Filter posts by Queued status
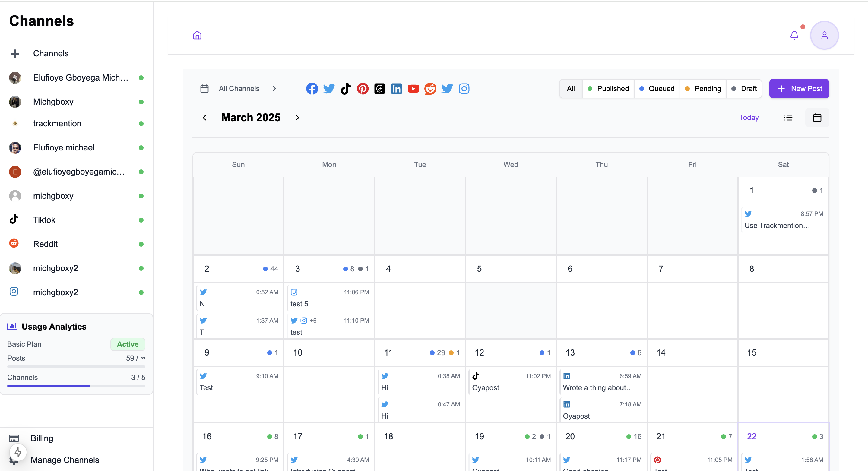Image resolution: width=868 pixels, height=471 pixels. click(657, 89)
